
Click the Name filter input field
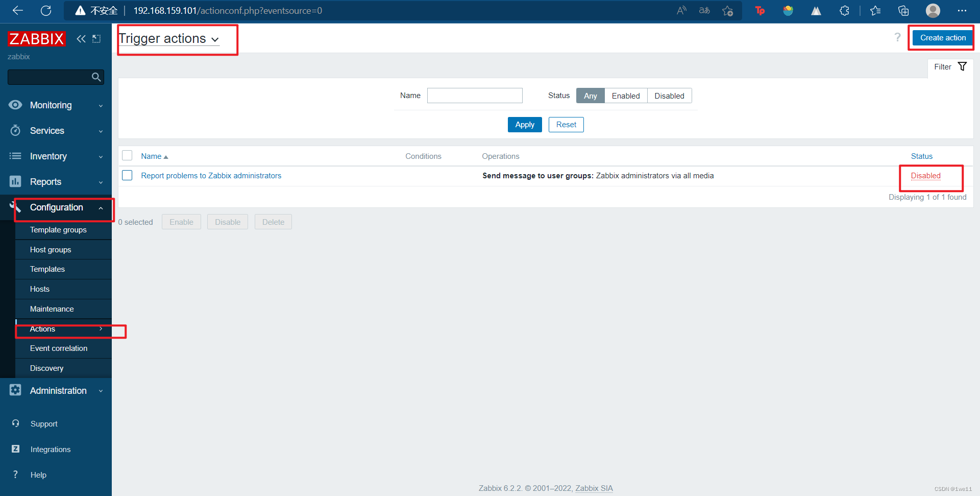475,96
